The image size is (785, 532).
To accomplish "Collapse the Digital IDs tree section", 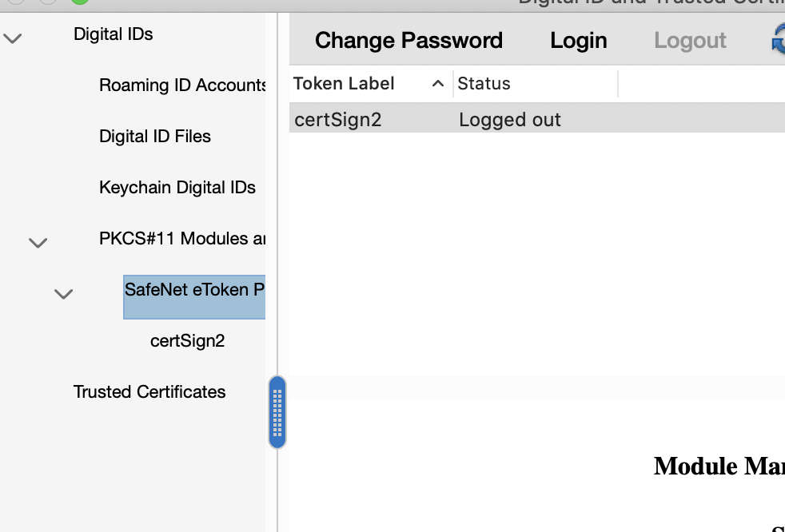I will tap(12, 38).
